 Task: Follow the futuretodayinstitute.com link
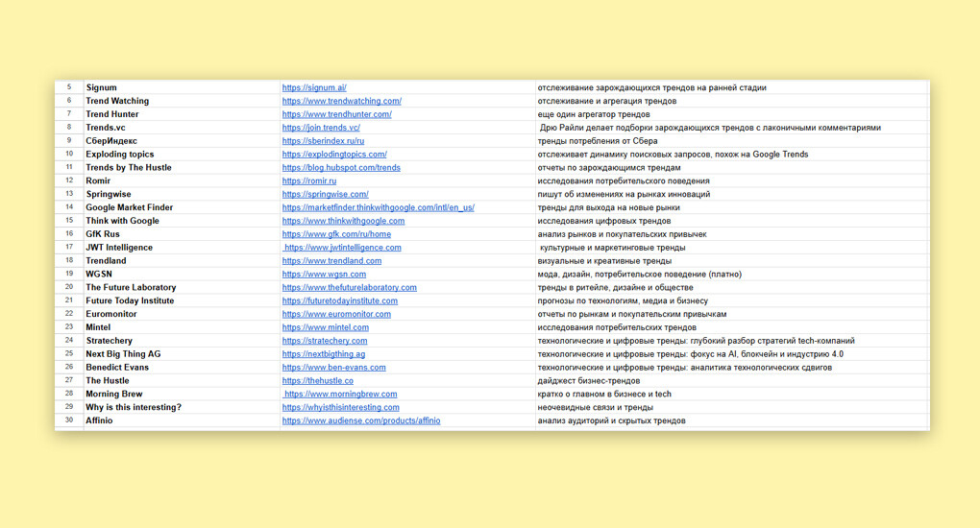tap(339, 300)
